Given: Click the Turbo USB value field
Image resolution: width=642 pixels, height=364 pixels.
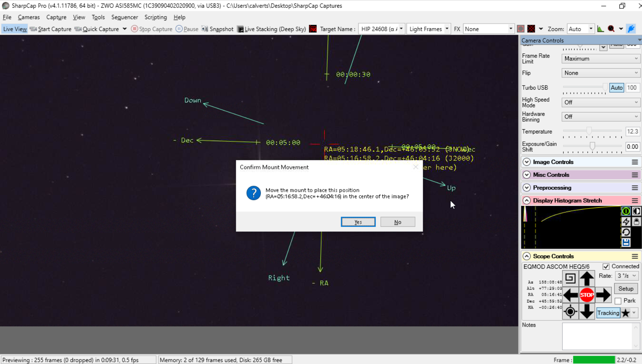Looking at the screenshot, I should pyautogui.click(x=632, y=88).
